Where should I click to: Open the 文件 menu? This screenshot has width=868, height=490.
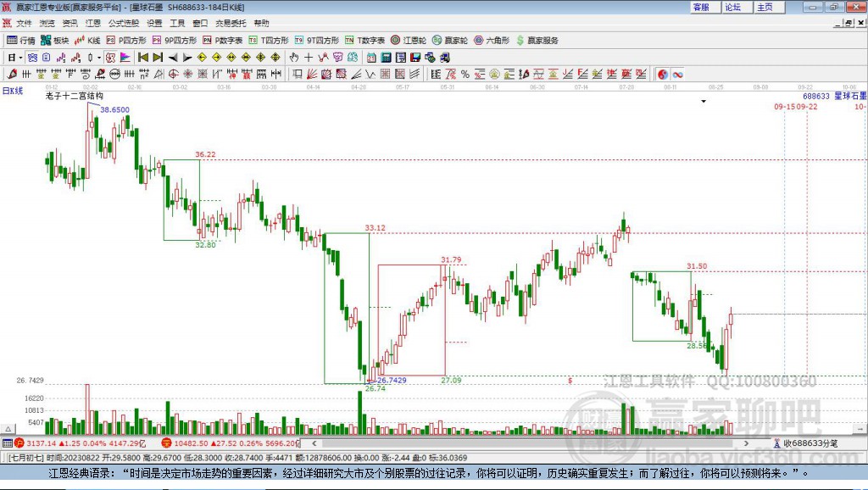[x=24, y=23]
